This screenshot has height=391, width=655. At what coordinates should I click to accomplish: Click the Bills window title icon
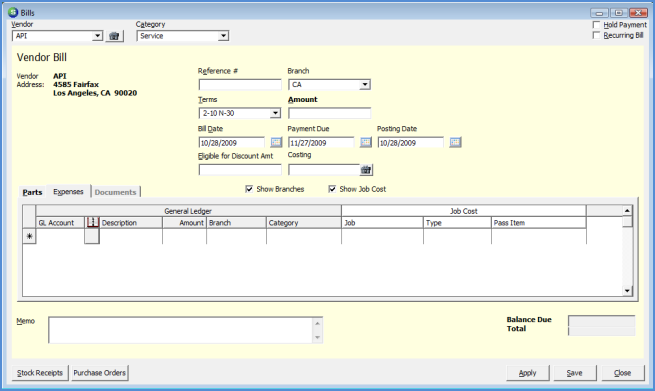[x=13, y=13]
